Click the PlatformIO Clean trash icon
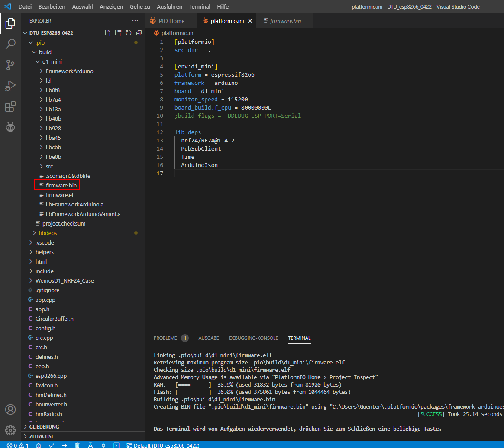 pyautogui.click(x=78, y=445)
